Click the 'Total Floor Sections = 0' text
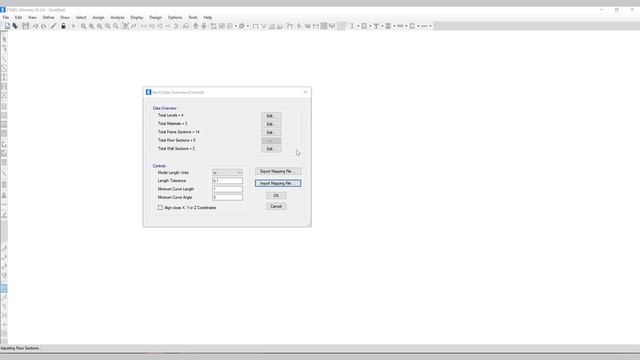Viewport: 640px width, 360px height. tap(176, 140)
